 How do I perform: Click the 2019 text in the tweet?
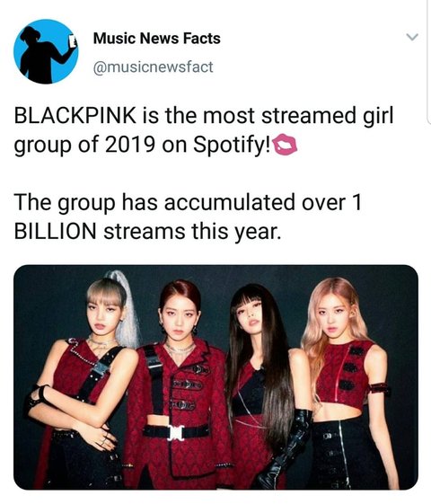coord(130,145)
